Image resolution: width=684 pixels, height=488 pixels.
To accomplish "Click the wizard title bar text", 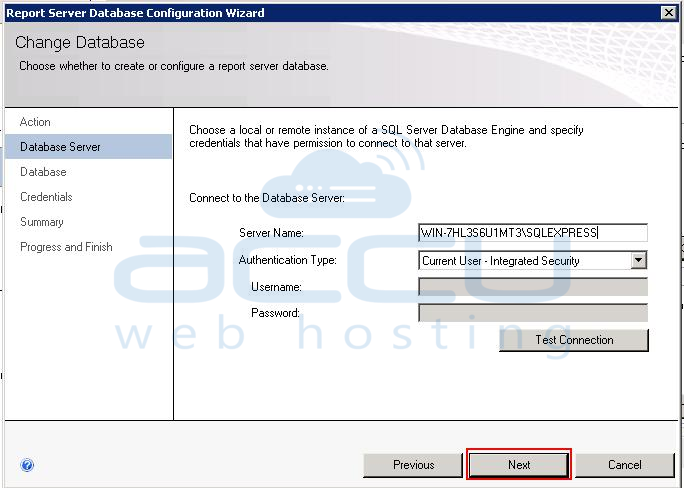I will 135,13.
